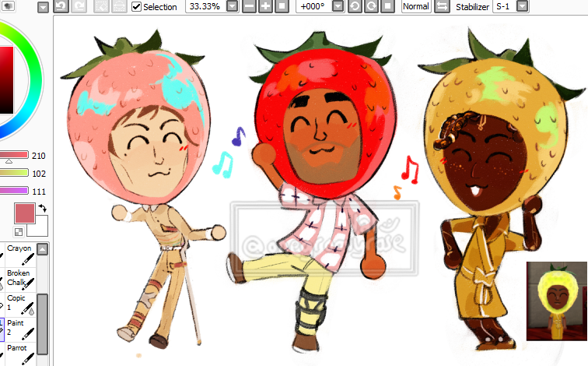Click the Undo arrow button

point(61,6)
